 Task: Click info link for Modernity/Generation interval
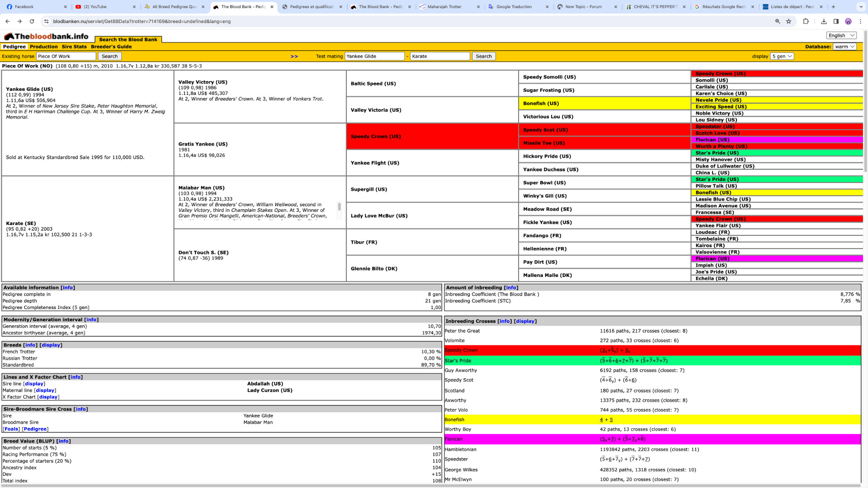[91, 320]
